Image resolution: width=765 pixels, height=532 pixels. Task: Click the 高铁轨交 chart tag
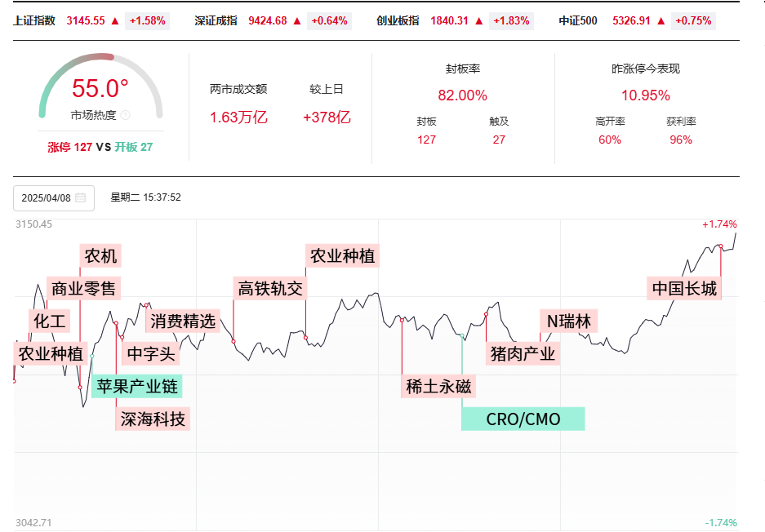270,288
